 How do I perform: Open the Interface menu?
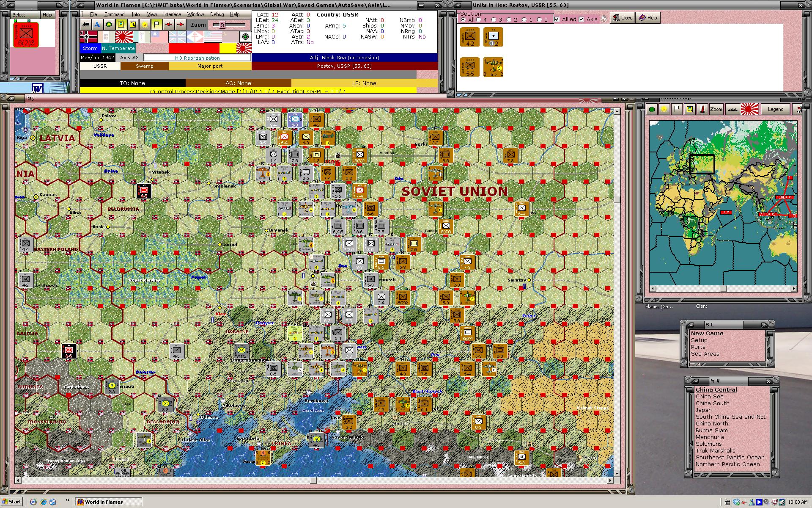[x=172, y=14]
